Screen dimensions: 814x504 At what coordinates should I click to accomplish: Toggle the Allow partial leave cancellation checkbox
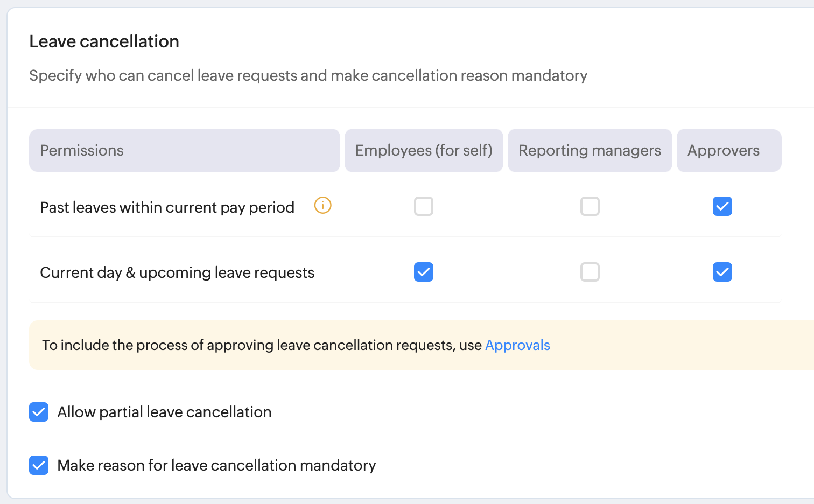pyautogui.click(x=39, y=412)
